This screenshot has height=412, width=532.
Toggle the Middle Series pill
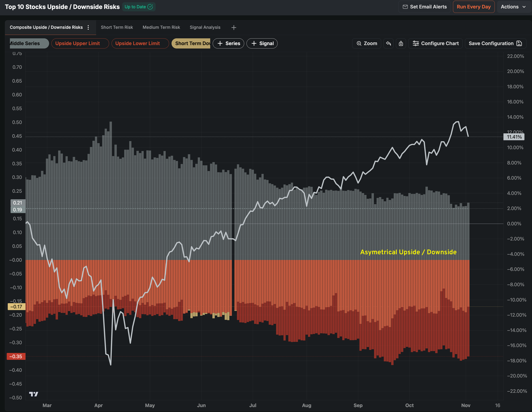(29, 43)
